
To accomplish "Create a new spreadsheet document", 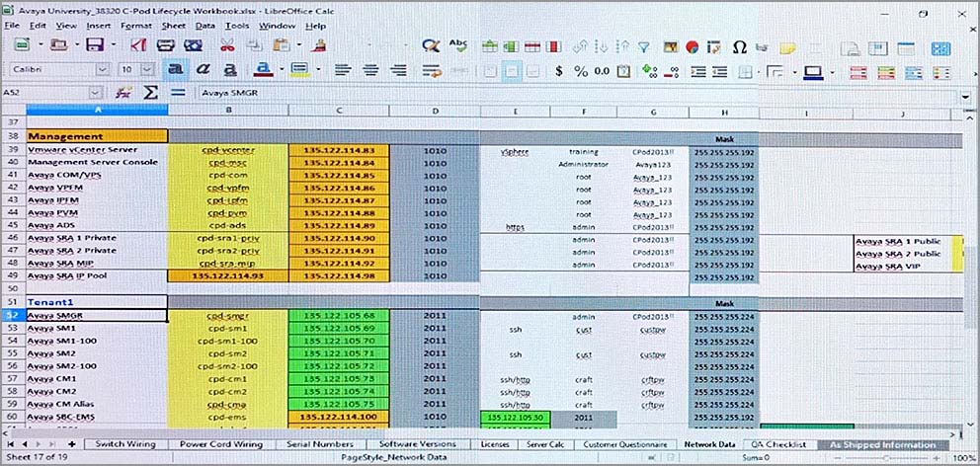I will 23,45.
